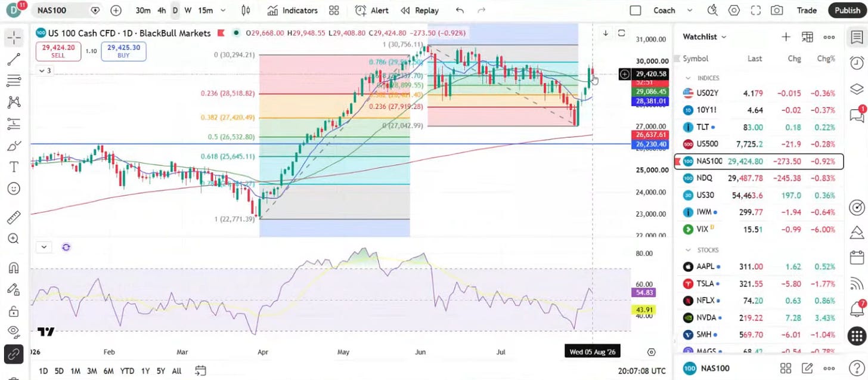The height and width of the screenshot is (380, 868).
Task: Open the Indicators dialog
Action: tap(293, 10)
